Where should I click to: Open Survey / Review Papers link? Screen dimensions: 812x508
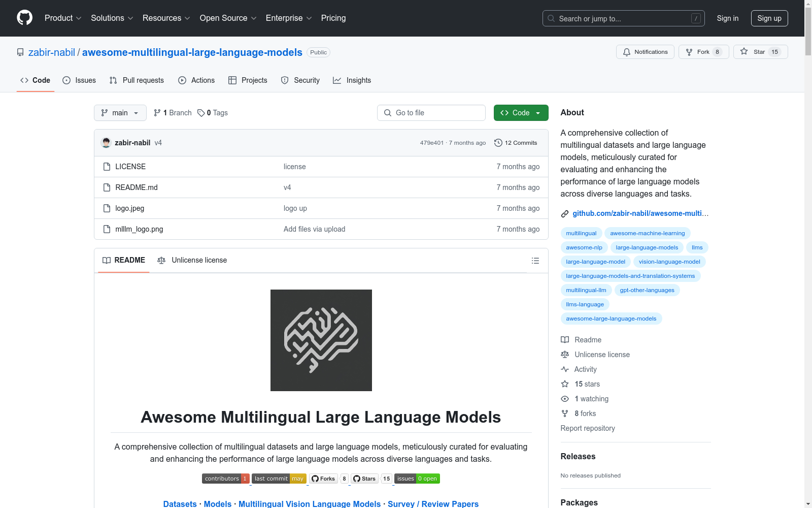[x=433, y=503]
